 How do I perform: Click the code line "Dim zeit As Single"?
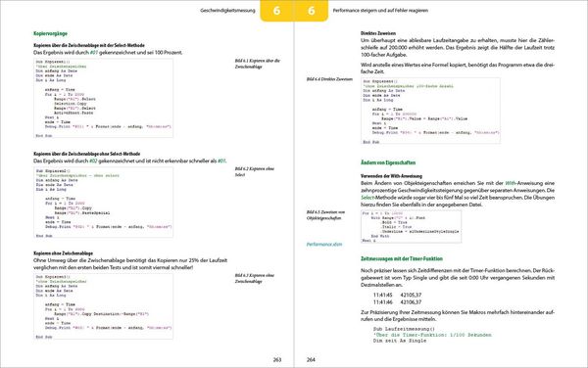[x=400, y=341]
